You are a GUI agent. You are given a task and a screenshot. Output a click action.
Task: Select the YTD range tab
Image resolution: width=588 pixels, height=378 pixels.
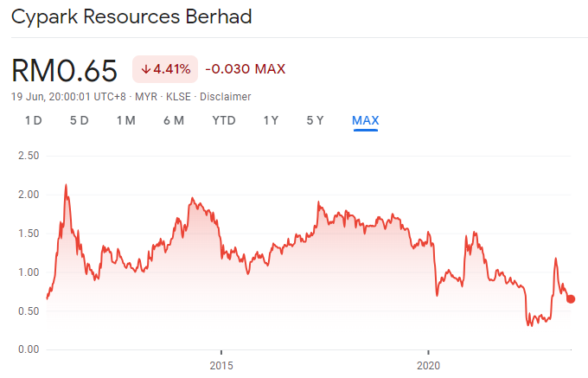click(x=224, y=120)
